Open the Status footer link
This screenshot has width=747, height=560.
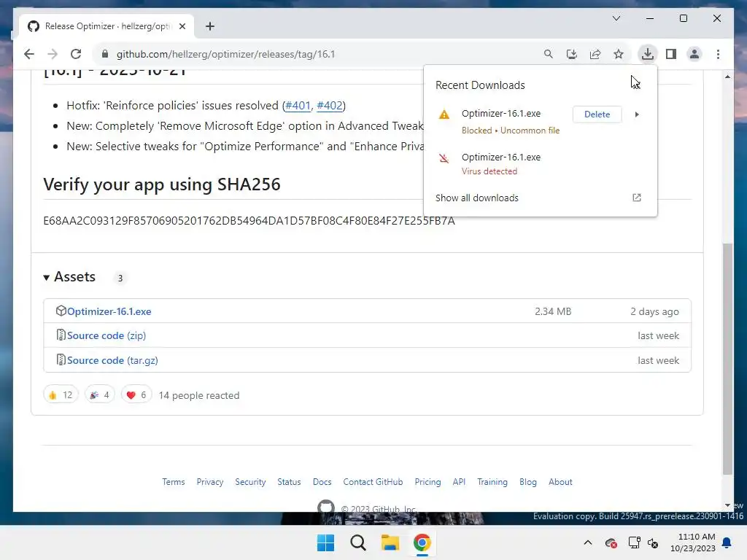[x=289, y=482]
